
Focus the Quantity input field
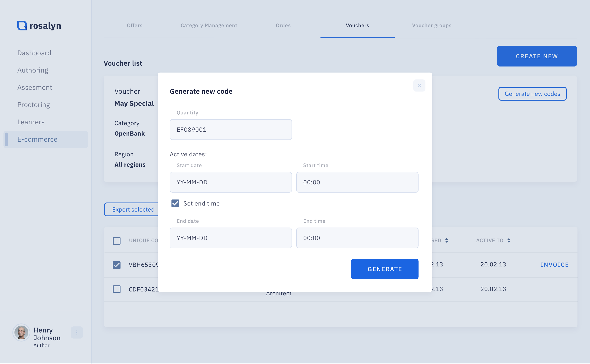(231, 130)
